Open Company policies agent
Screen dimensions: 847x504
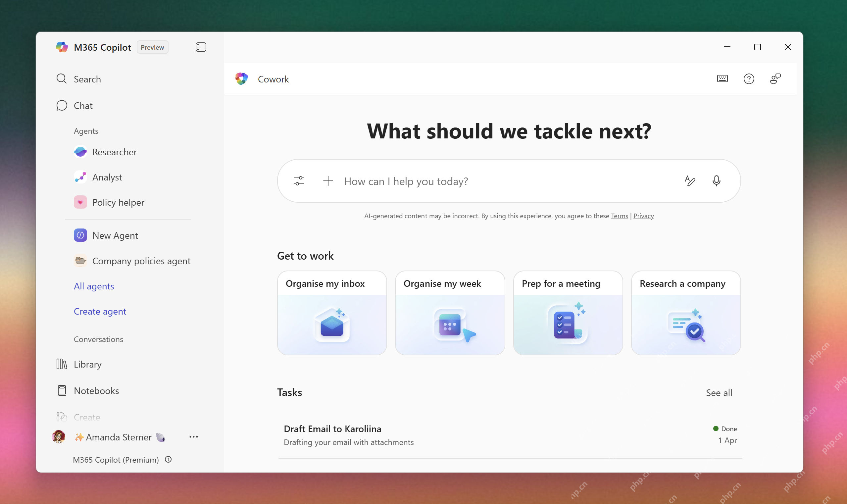coord(132,261)
